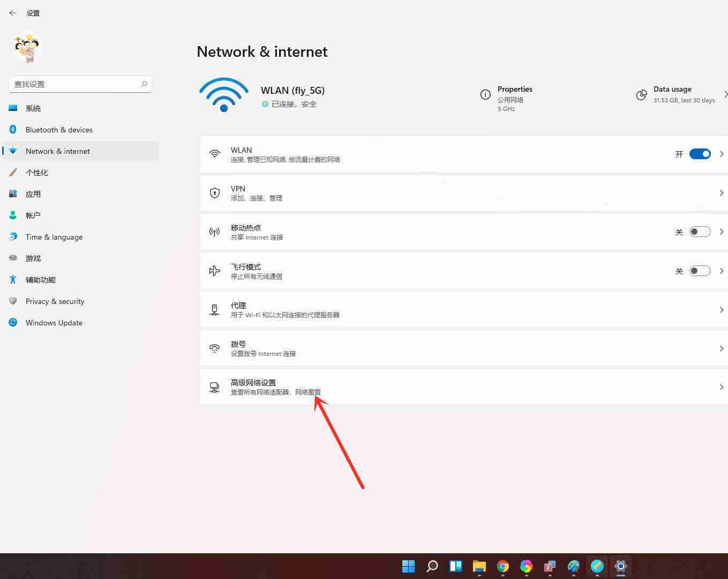Screen dimensions: 728x579
Task: Switch to Windows Update in sidebar
Action: (54, 322)
